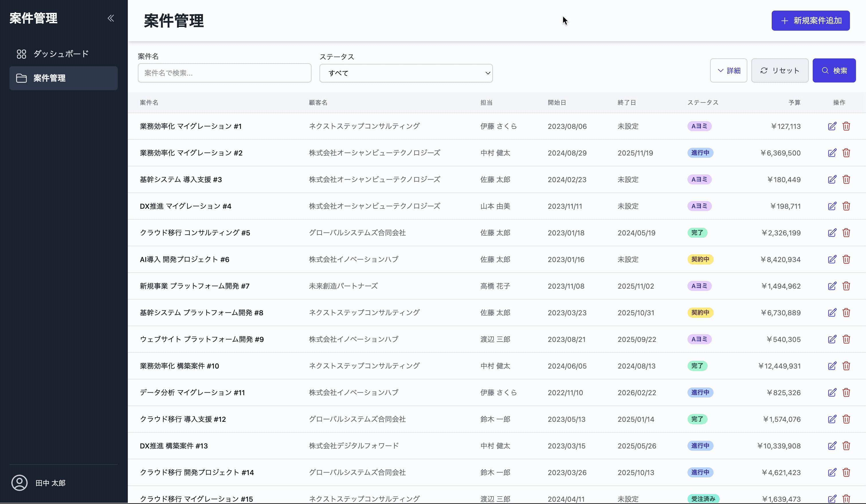The height and width of the screenshot is (504, 866).
Task: Edit 業務効率化 マイグレーション #1 row
Action: click(x=832, y=126)
